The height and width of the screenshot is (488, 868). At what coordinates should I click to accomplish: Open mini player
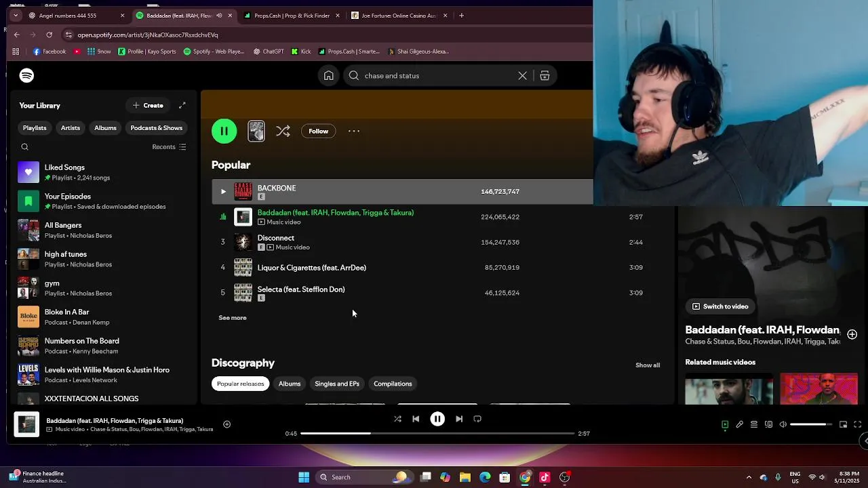[x=843, y=425]
